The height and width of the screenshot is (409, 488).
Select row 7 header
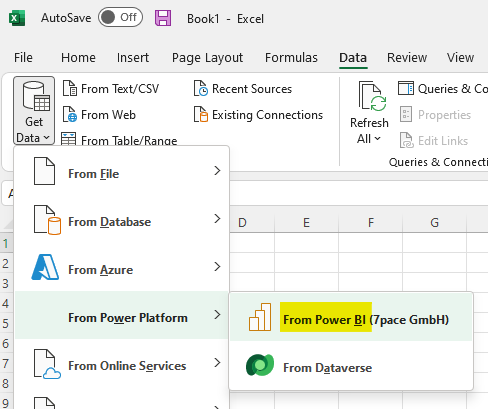(6, 364)
